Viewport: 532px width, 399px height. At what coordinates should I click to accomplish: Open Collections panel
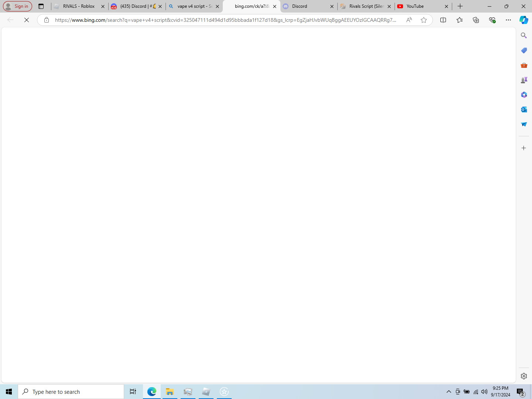coord(476,20)
